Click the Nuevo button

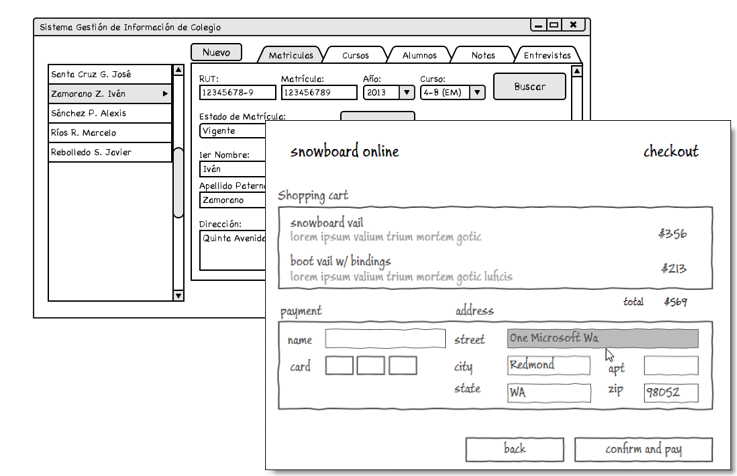pyautogui.click(x=216, y=52)
